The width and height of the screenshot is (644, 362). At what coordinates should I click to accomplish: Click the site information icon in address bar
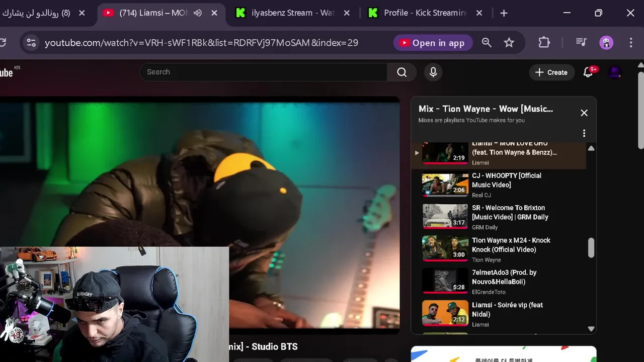click(31, 43)
